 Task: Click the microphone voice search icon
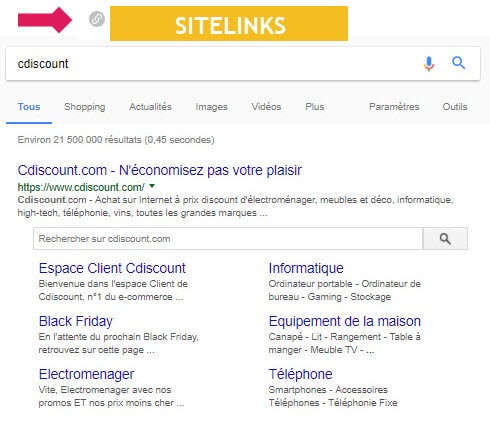click(429, 64)
